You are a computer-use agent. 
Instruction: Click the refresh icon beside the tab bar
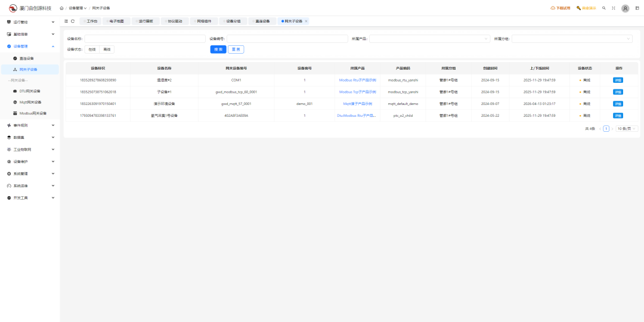73,21
